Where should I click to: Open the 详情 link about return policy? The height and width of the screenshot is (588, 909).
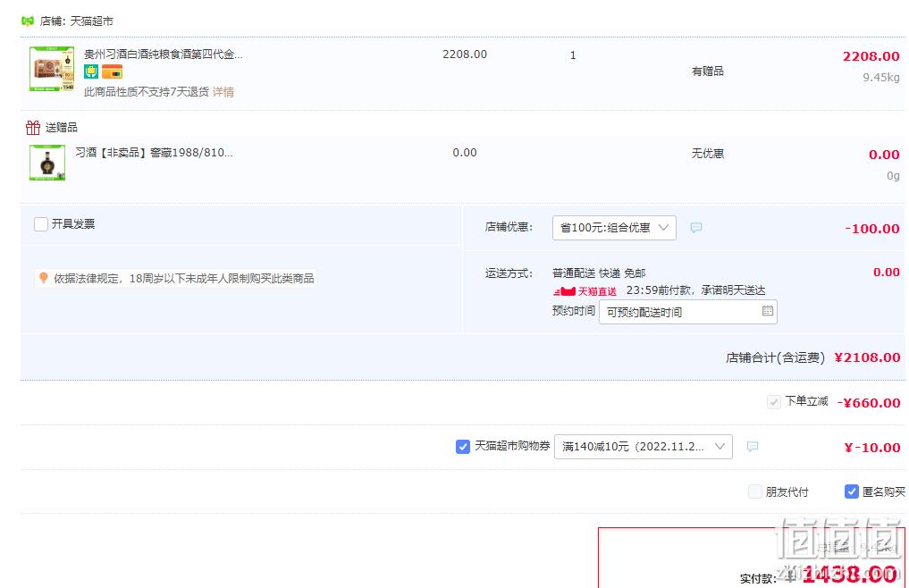(223, 92)
